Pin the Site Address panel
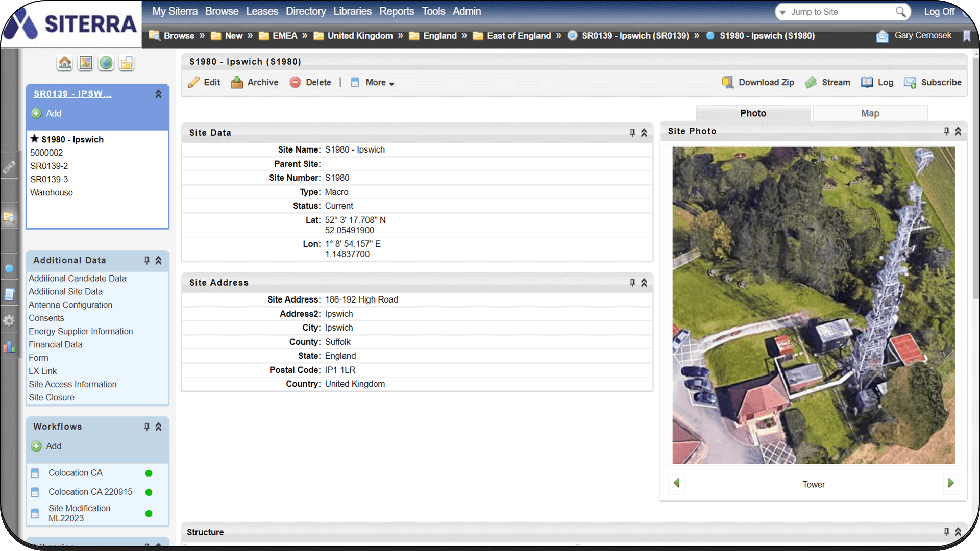This screenshot has height=551, width=980. [x=632, y=283]
